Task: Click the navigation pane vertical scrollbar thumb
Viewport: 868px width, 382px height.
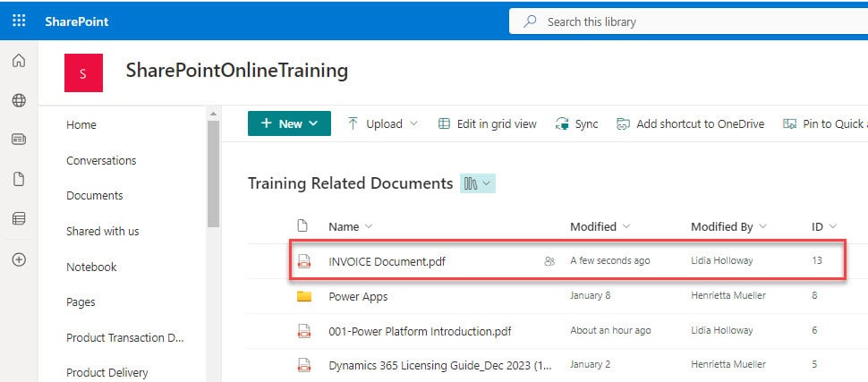Action: click(213, 174)
